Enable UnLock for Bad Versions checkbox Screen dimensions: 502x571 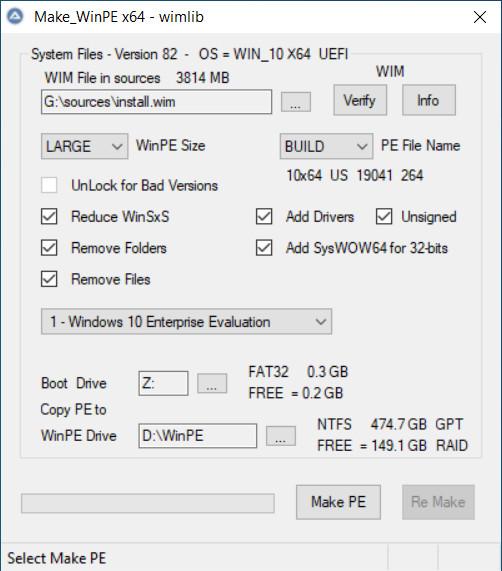tap(49, 185)
